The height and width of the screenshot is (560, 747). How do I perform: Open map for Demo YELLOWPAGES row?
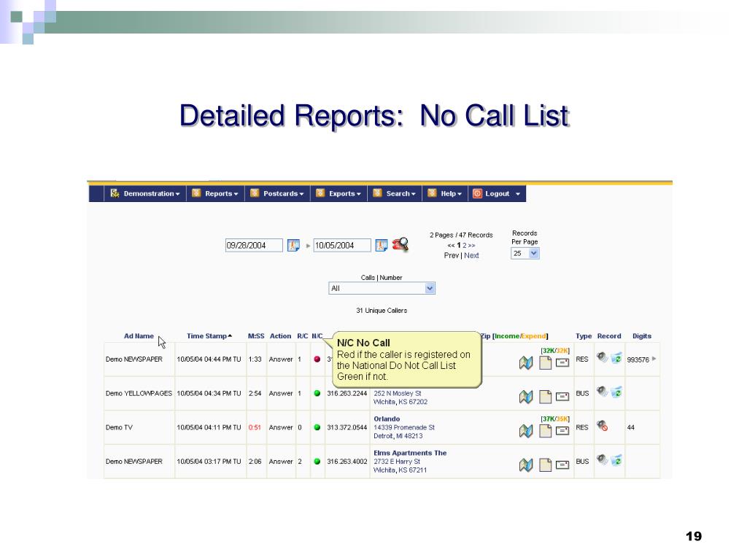[x=526, y=397]
